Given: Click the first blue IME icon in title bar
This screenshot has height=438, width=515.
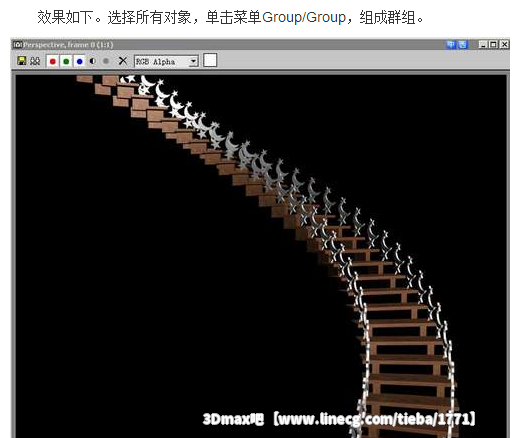Looking at the screenshot, I should pos(451,44).
